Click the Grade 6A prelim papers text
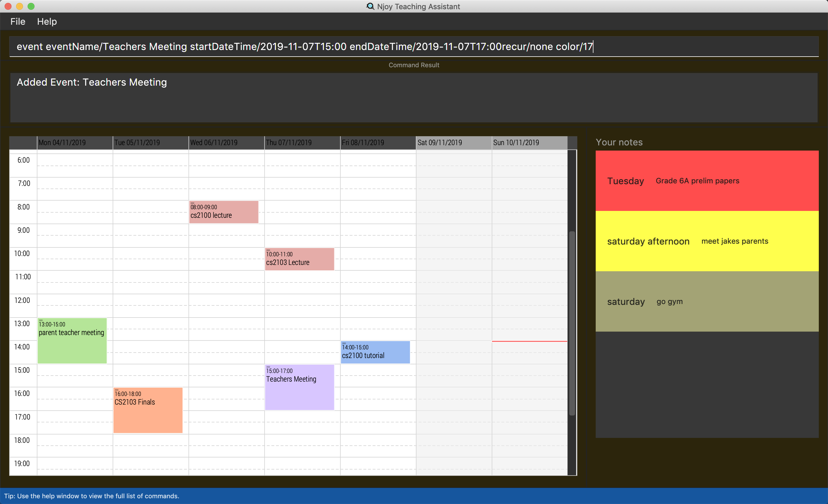Viewport: 828px width, 504px height. 697,181
